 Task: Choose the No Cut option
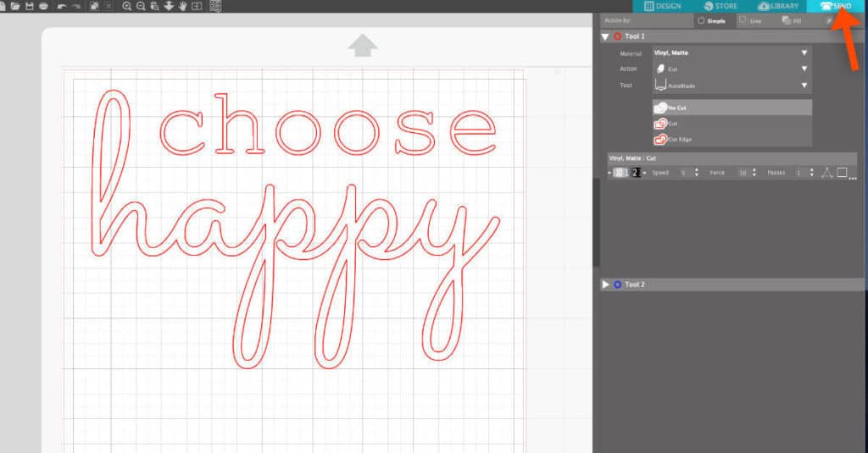click(732, 108)
